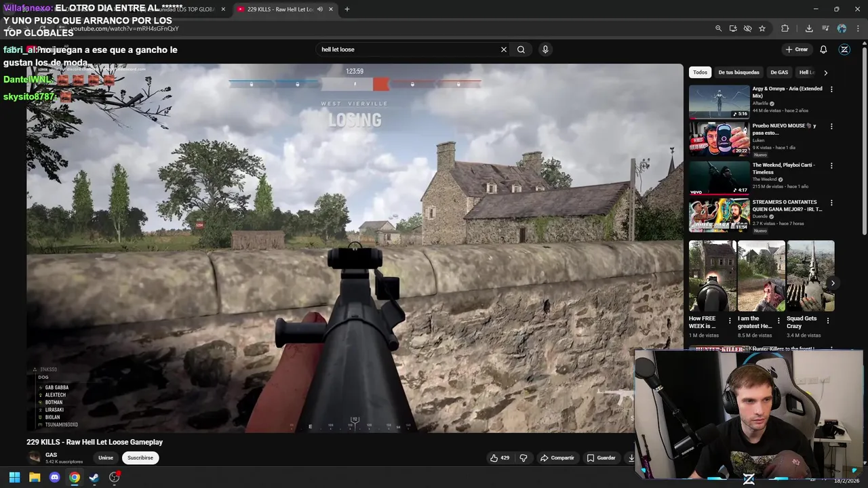The image size is (868, 488).
Task: Select the 'De tus búsquedas' filter chip
Action: tap(738, 73)
